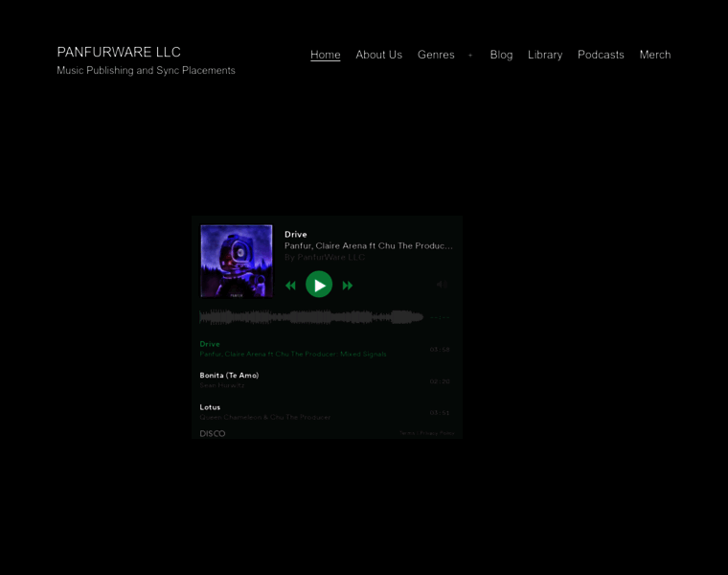Mute the player volume speaker icon
The image size is (728, 575).
pyautogui.click(x=442, y=285)
